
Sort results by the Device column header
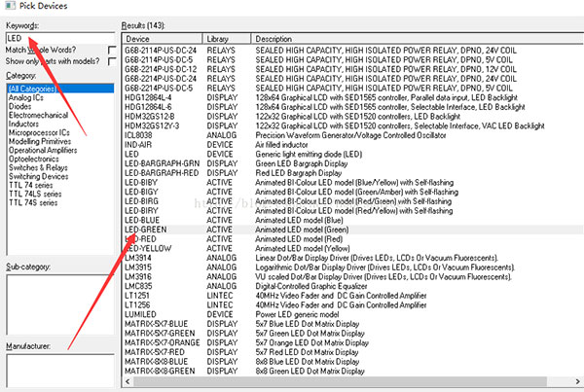[x=163, y=39]
